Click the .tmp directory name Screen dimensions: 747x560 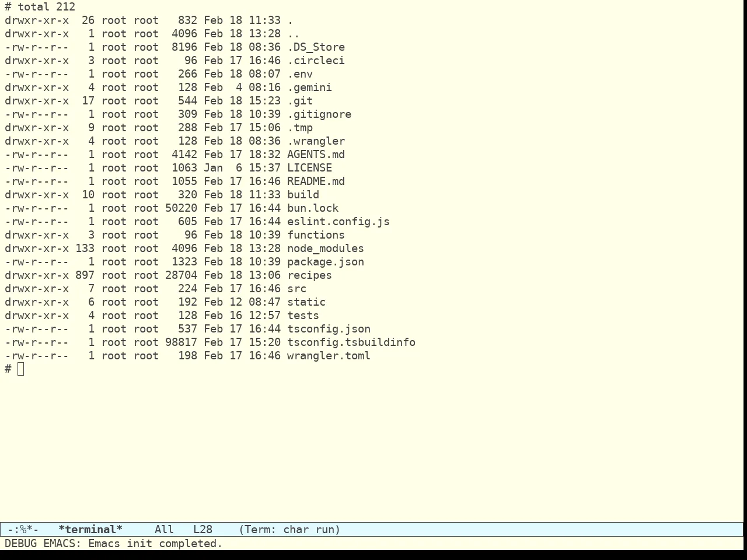tap(300, 128)
